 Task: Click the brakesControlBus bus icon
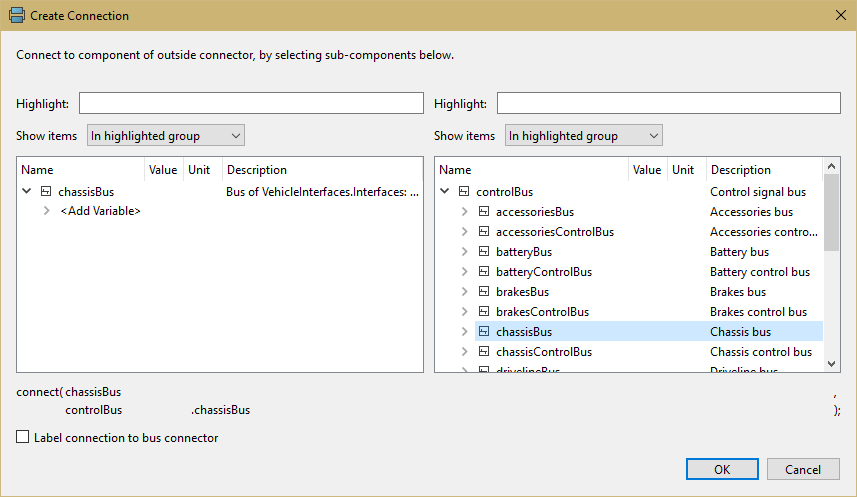pos(484,312)
